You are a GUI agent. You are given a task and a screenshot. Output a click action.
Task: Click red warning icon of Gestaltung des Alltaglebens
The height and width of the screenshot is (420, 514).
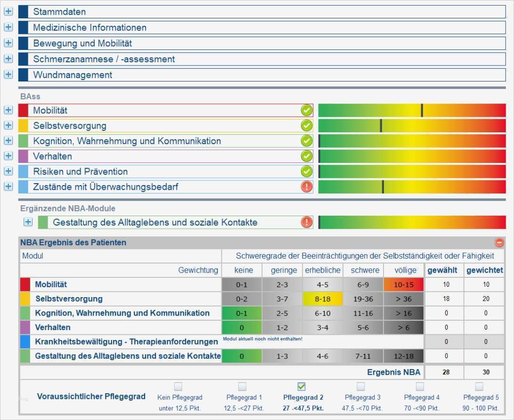(x=307, y=222)
